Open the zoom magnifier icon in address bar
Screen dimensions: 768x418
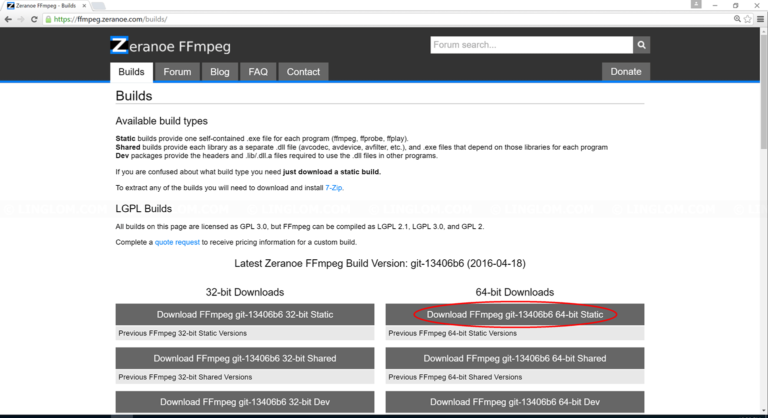click(x=737, y=19)
